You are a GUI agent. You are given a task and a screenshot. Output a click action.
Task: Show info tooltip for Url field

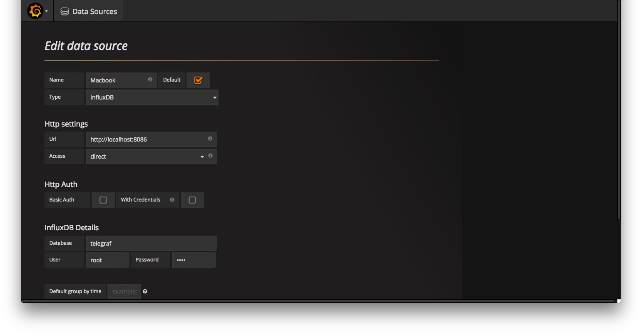(210, 139)
